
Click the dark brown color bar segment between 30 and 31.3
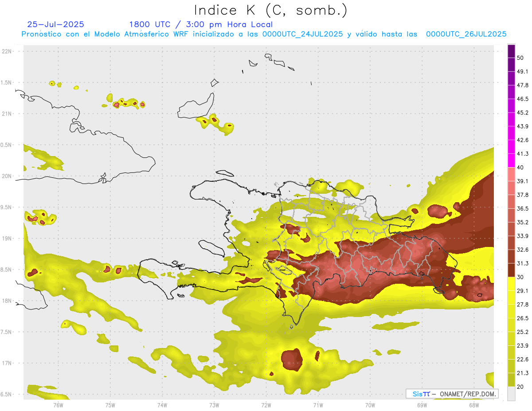[511, 270]
